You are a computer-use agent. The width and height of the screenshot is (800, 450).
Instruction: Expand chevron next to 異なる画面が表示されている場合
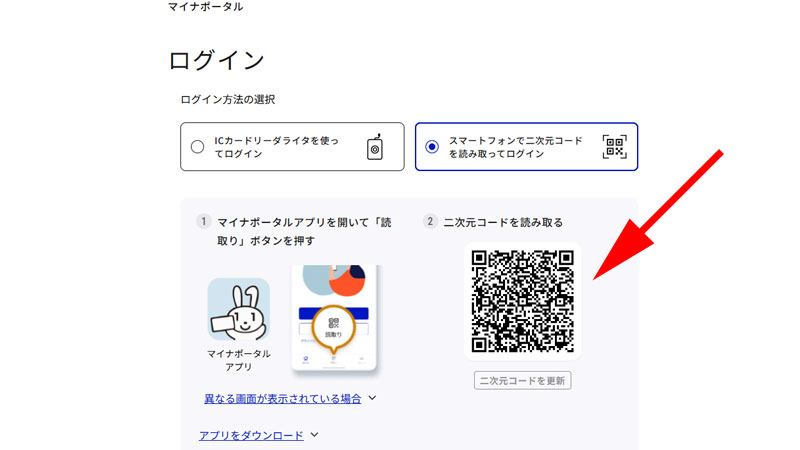pyautogui.click(x=372, y=397)
